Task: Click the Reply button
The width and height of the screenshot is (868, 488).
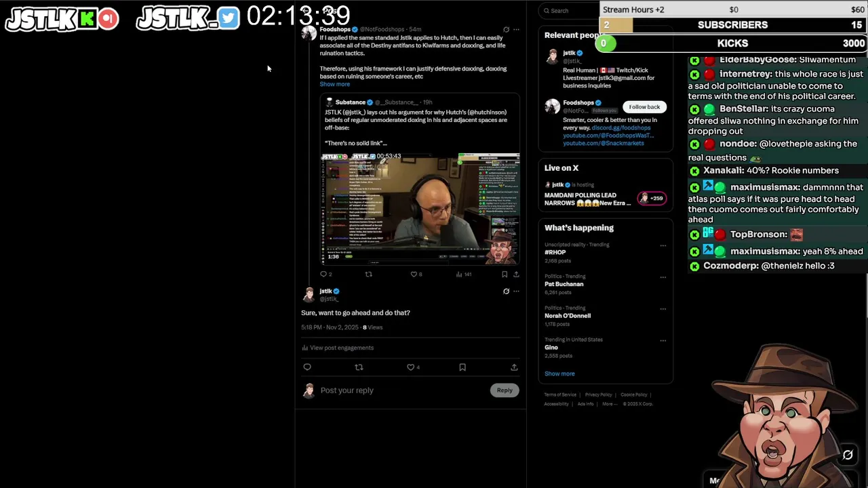Action: point(505,390)
